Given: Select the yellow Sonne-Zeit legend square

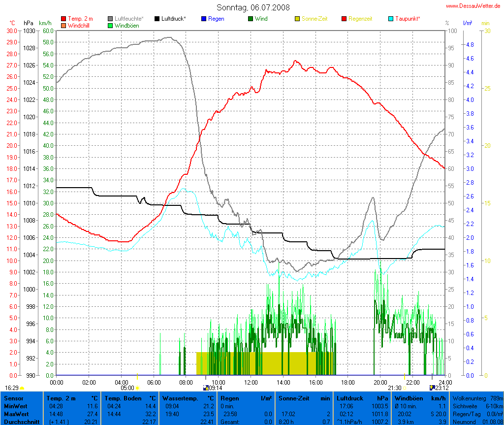Looking at the screenshot, I should pos(297,19).
